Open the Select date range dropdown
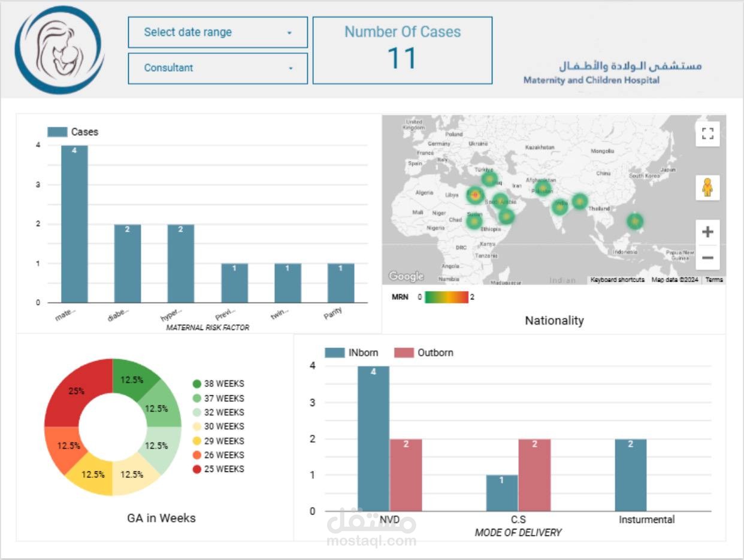The image size is (744, 560). [218, 32]
